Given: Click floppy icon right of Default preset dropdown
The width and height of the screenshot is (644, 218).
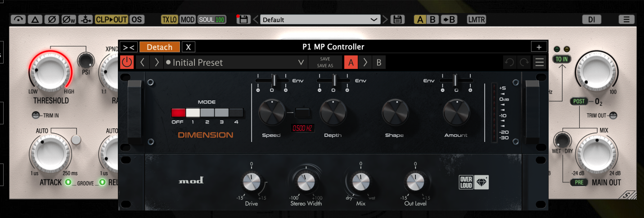Looking at the screenshot, I should pyautogui.click(x=396, y=19).
